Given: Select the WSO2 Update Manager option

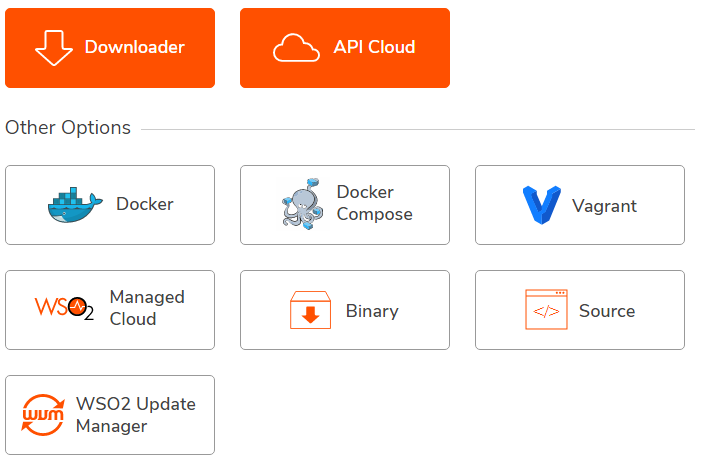Looking at the screenshot, I should click(110, 415).
